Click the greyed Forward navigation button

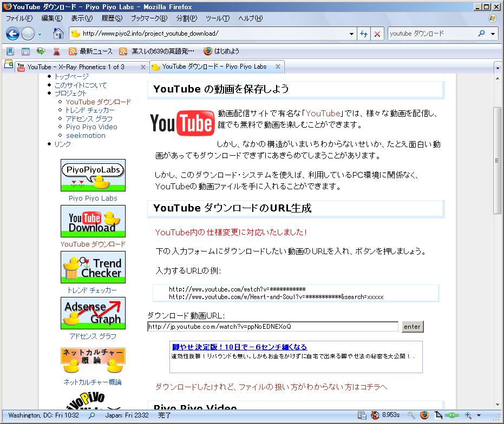[x=28, y=34]
